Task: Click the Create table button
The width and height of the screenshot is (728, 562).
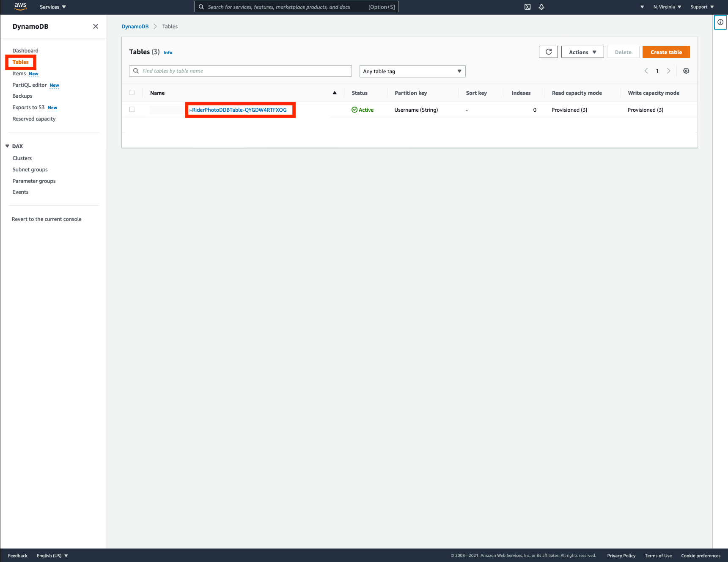Action: pos(666,52)
